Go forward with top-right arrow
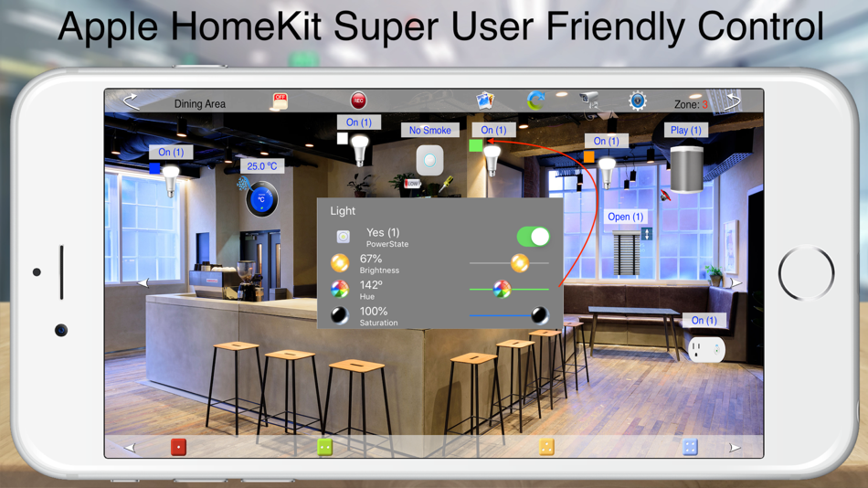This screenshot has height=488, width=868. [x=733, y=101]
